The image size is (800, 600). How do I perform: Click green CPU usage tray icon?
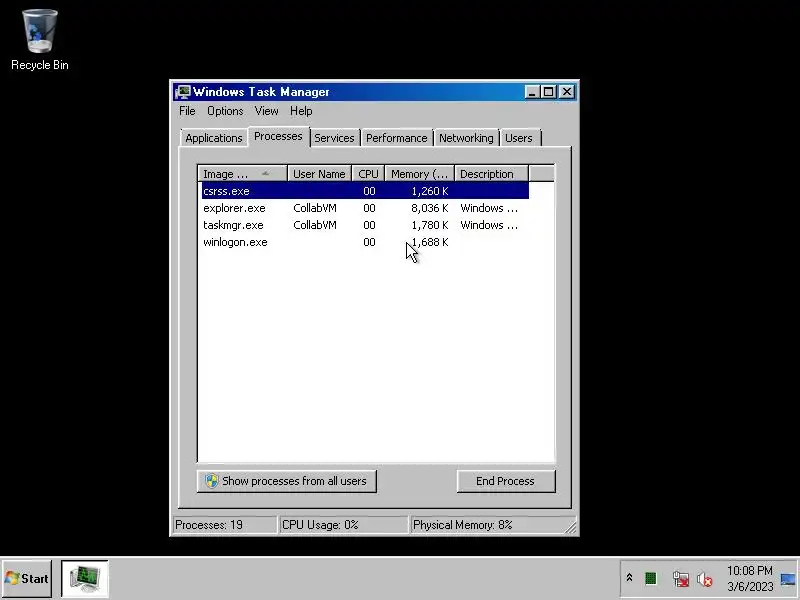pos(651,578)
